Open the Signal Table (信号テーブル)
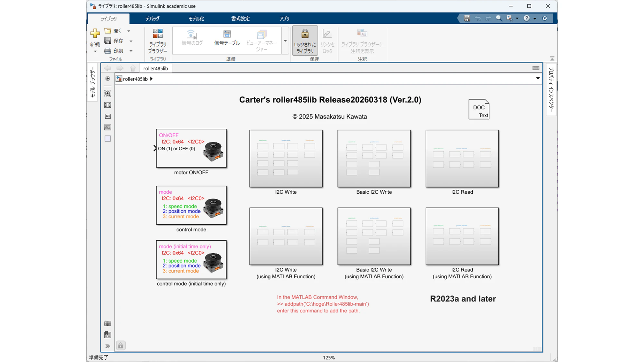Image resolution: width=644 pixels, height=362 pixels. 227,38
